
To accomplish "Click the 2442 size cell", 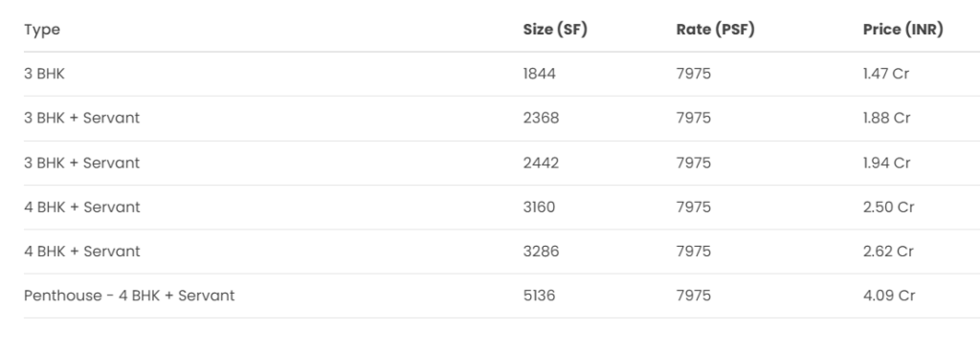I will [542, 163].
